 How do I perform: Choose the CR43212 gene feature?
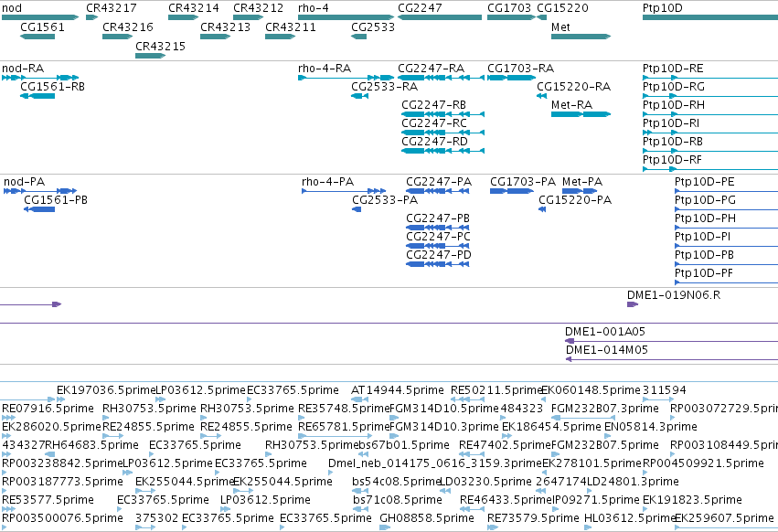point(248,17)
